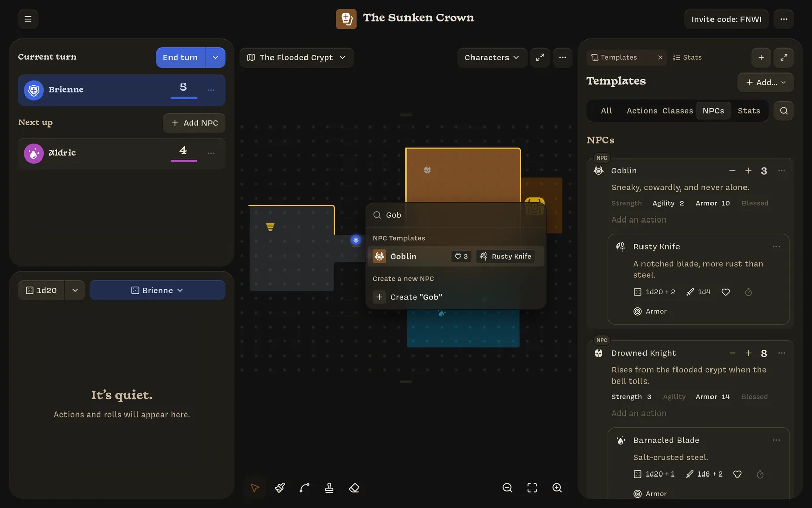The width and height of the screenshot is (812, 508).
Task: Select the path drawing tool
Action: pyautogui.click(x=304, y=488)
